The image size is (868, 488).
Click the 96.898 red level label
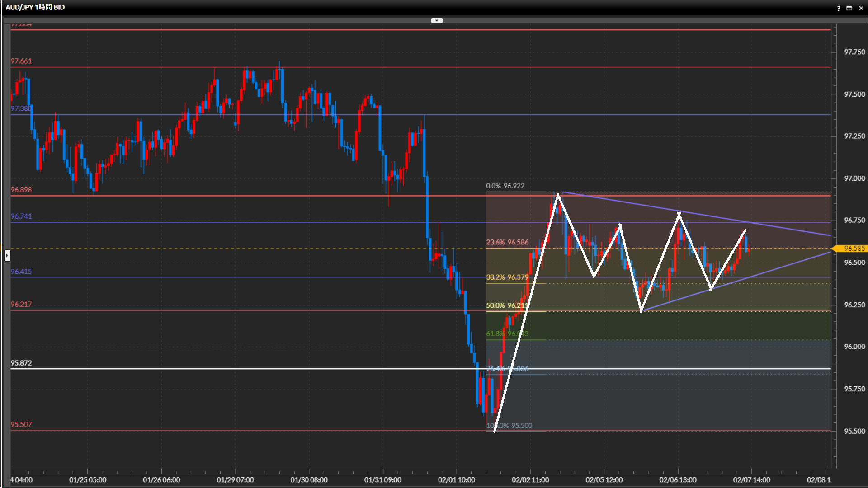[21, 190]
